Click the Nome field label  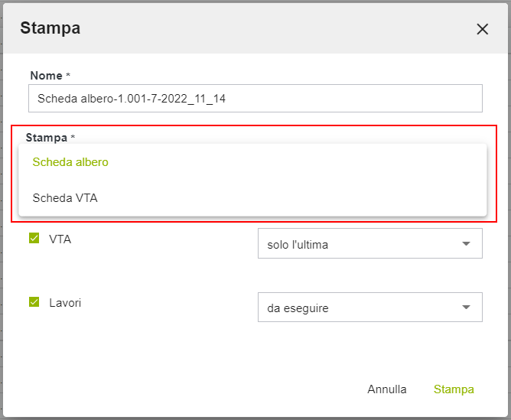point(46,76)
